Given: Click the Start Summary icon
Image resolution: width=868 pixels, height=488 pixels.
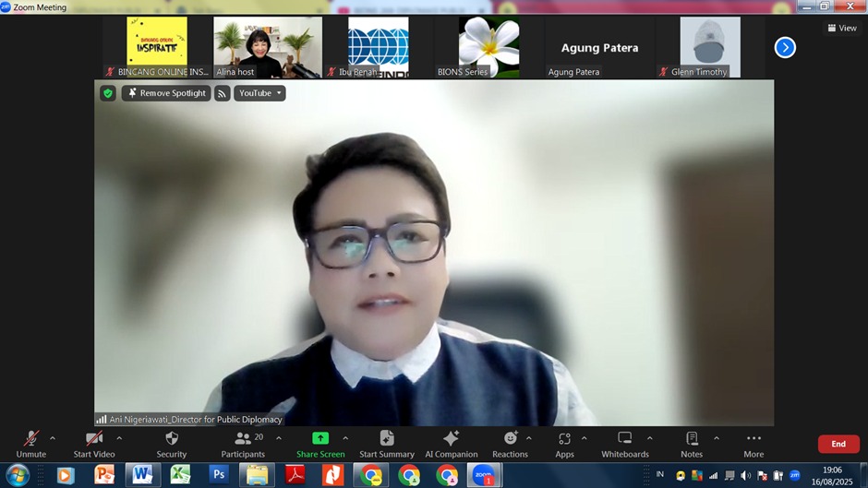Looking at the screenshot, I should tap(386, 439).
